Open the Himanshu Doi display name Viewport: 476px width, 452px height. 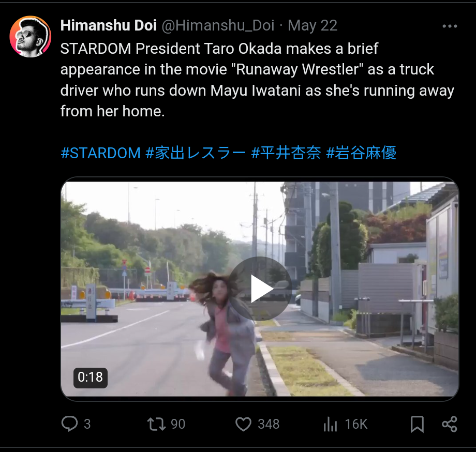[109, 25]
